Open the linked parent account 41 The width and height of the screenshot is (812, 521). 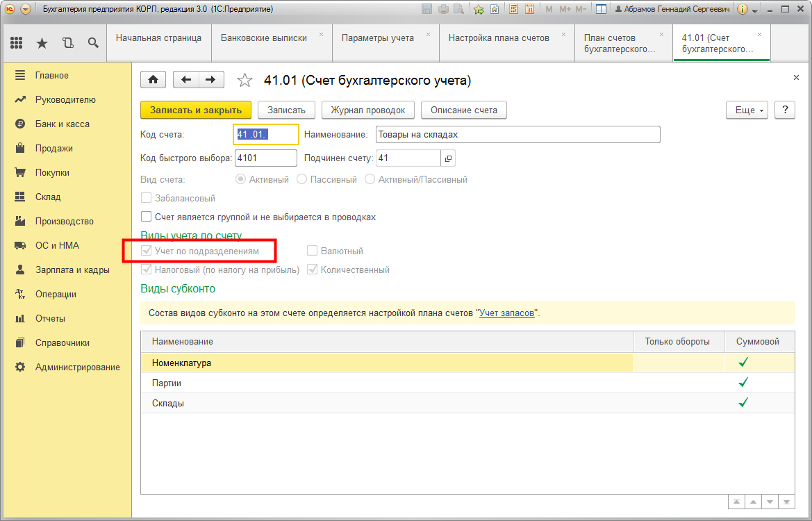click(x=448, y=158)
